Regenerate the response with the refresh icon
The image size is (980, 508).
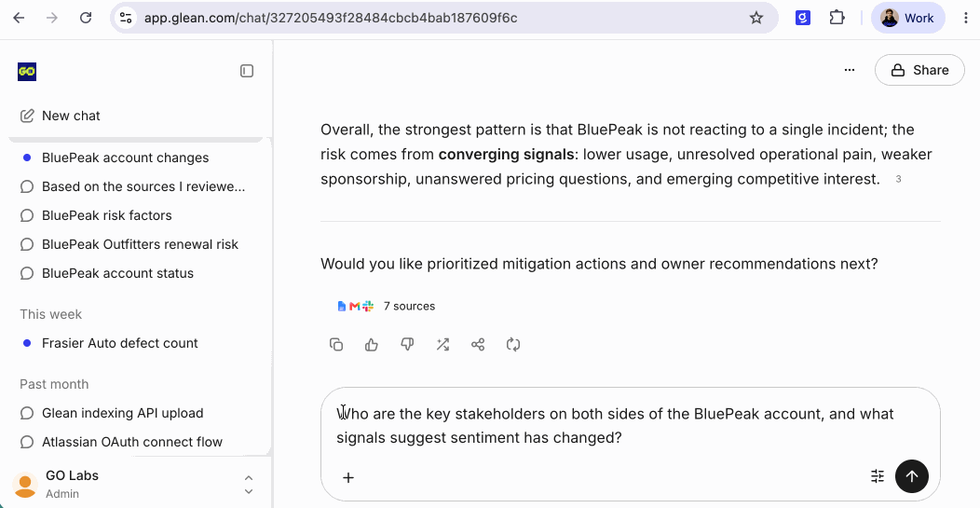[513, 345]
